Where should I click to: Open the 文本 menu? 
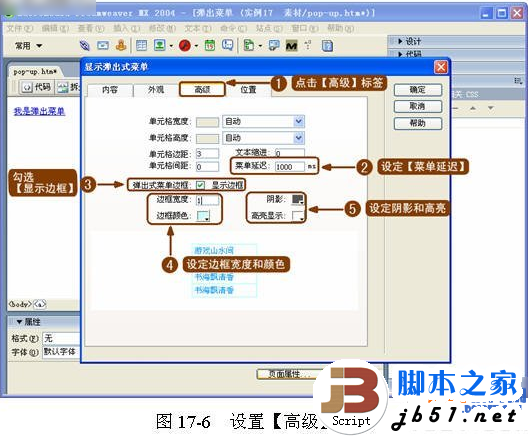click(x=198, y=28)
